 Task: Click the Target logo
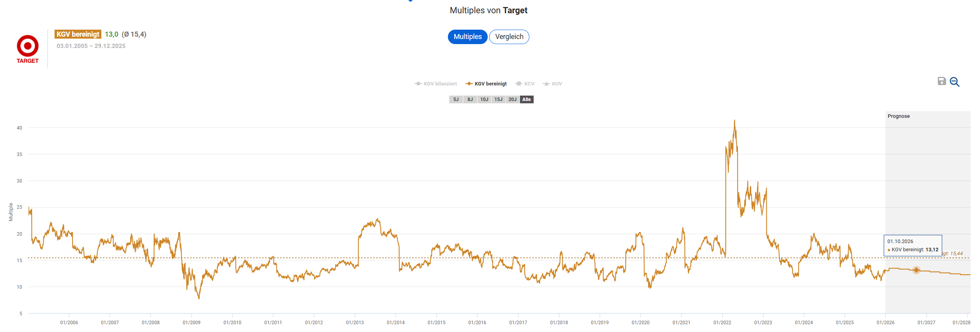click(28, 49)
